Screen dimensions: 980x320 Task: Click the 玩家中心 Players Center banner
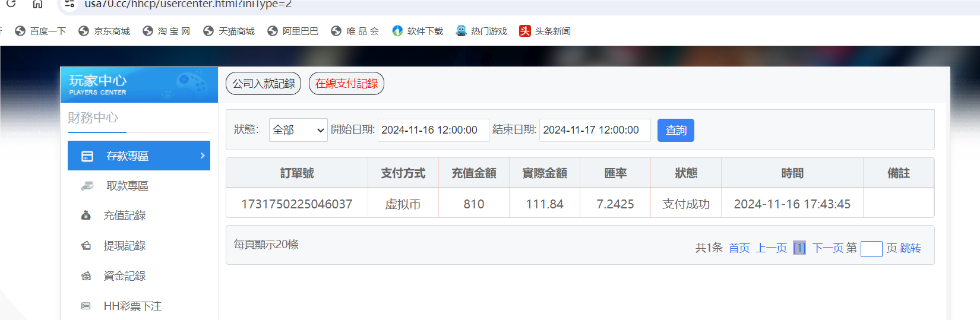tap(139, 85)
